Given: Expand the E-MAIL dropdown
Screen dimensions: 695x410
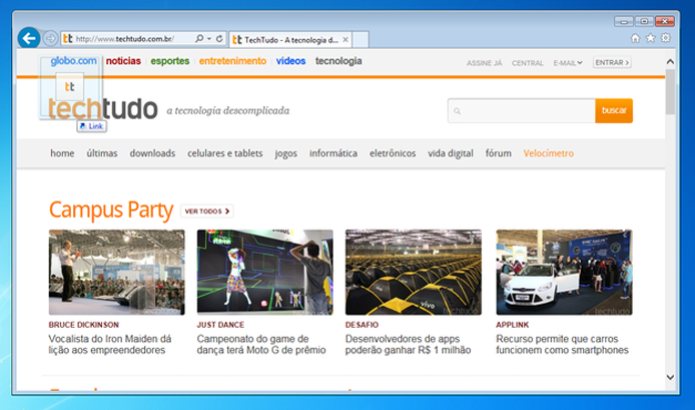Looking at the screenshot, I should 568,63.
